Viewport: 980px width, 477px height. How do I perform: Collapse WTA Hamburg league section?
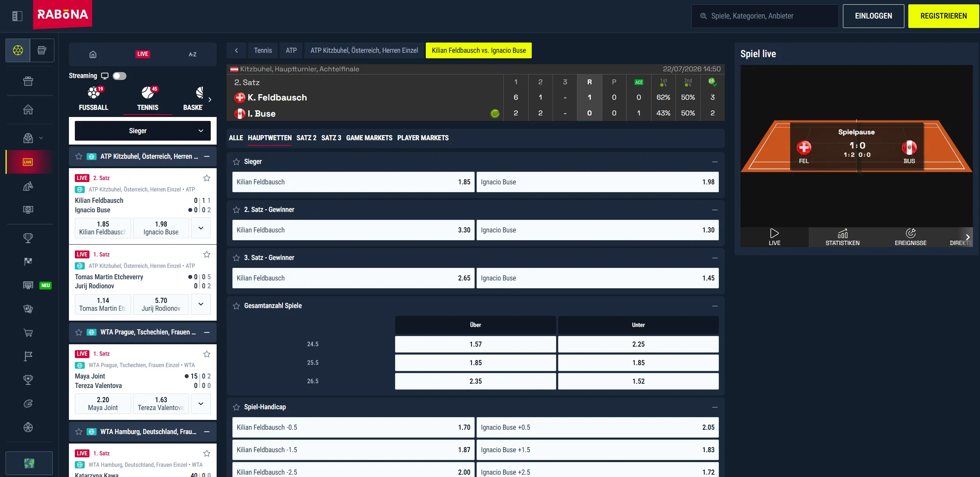pyautogui.click(x=207, y=432)
